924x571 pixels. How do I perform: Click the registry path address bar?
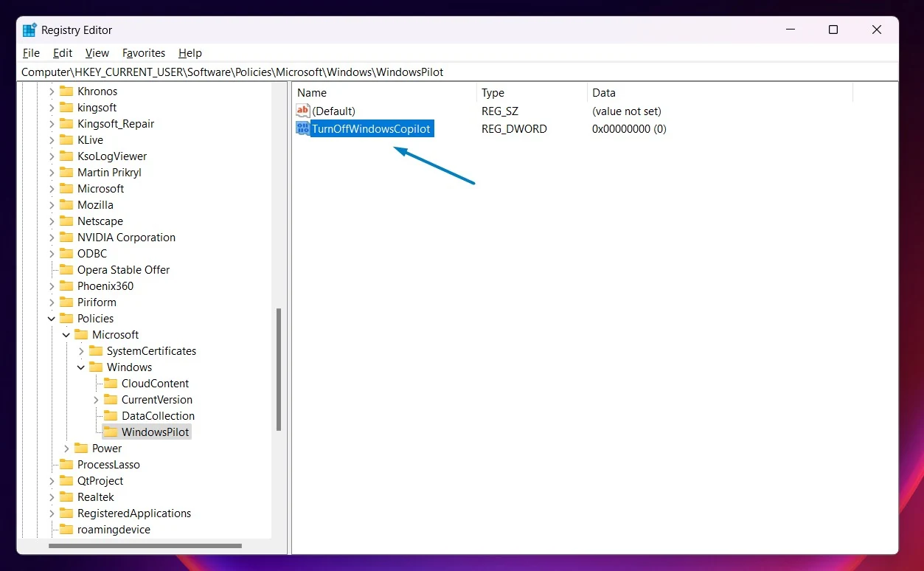457,72
